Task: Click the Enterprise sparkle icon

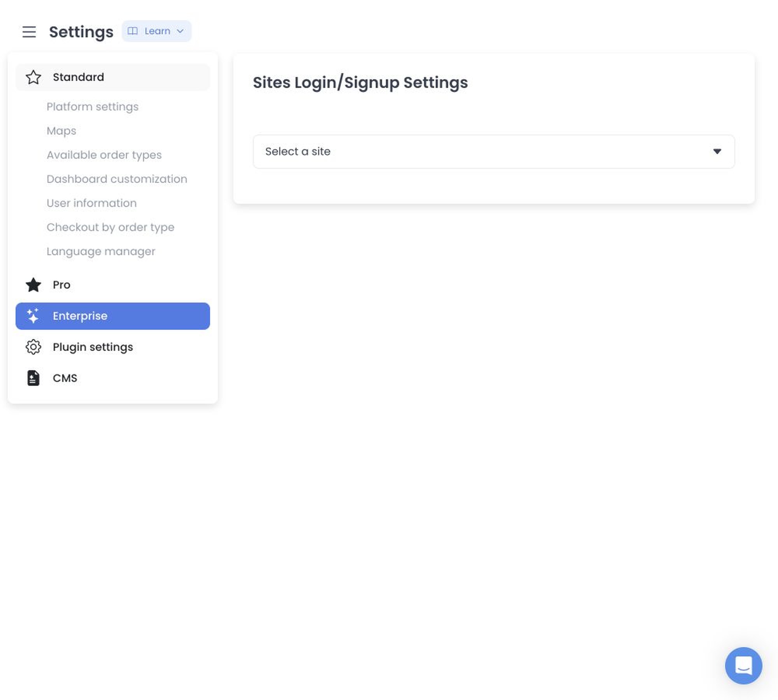Action: coord(33,316)
